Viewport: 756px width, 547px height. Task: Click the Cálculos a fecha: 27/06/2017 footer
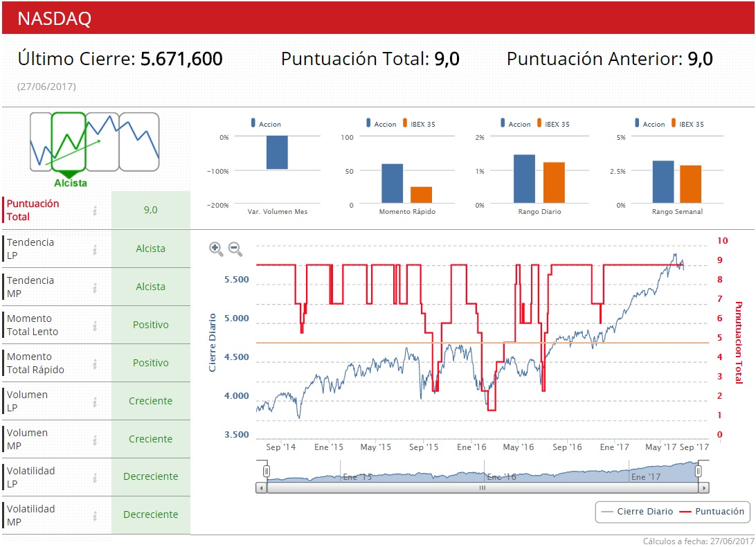(x=699, y=541)
